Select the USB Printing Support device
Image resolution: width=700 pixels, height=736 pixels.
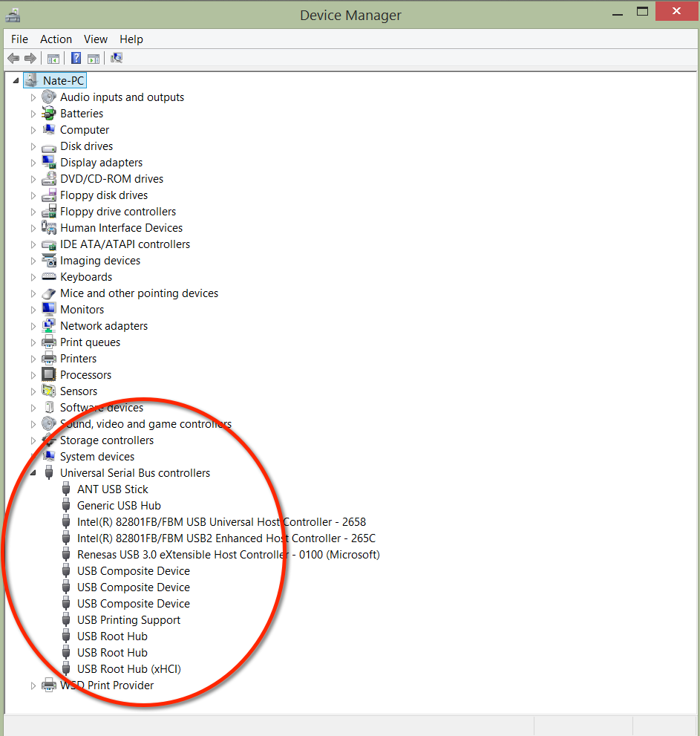point(128,620)
